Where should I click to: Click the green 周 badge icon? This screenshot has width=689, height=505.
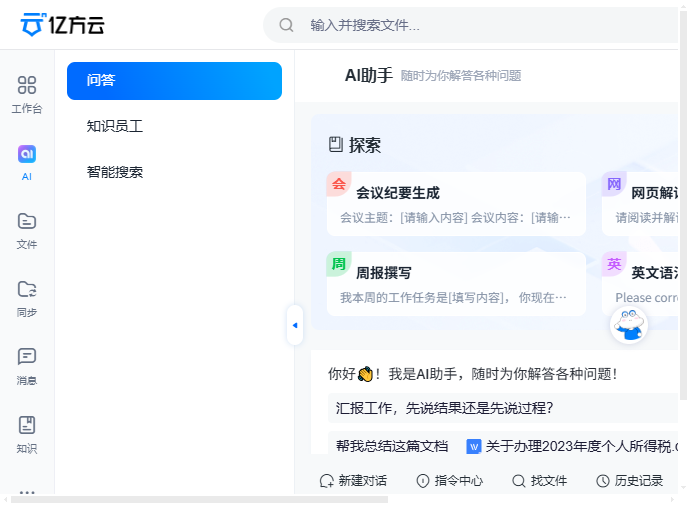tap(339, 264)
